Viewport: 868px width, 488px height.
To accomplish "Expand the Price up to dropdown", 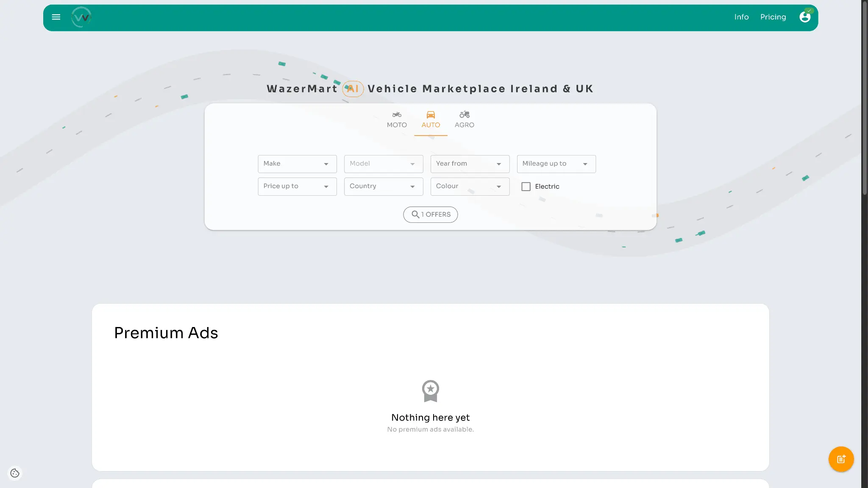I will click(x=297, y=186).
